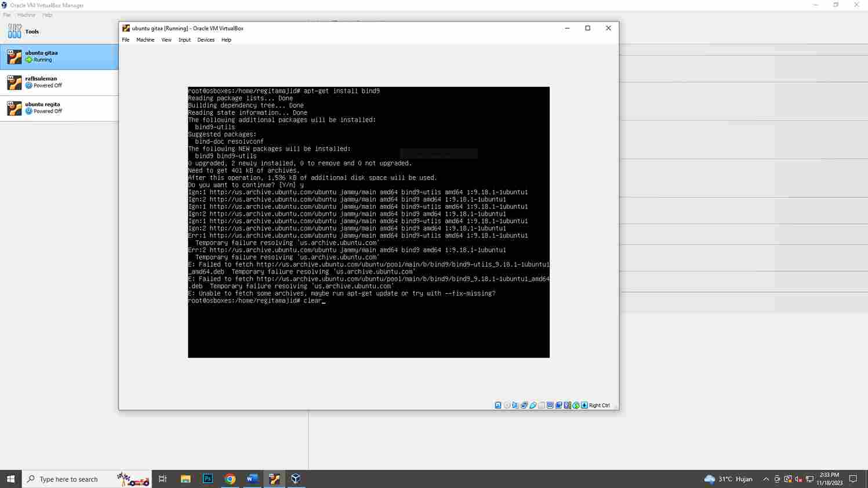Image resolution: width=868 pixels, height=488 pixels.
Task: Open the Windows Start menu
Action: [10, 479]
